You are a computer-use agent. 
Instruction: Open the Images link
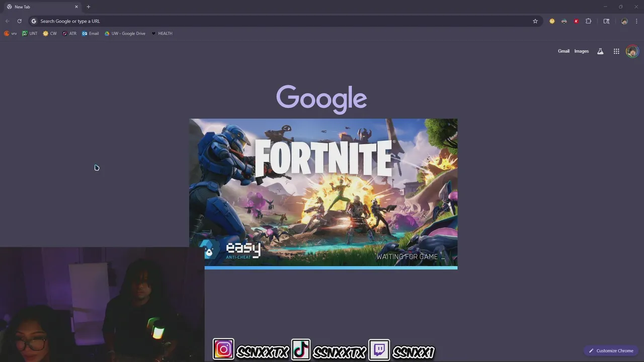pyautogui.click(x=582, y=51)
